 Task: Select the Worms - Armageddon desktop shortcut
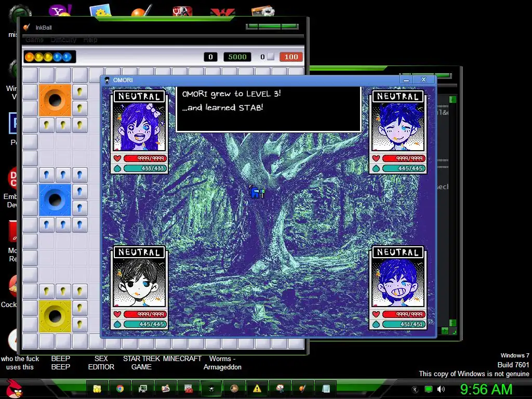[x=222, y=363]
